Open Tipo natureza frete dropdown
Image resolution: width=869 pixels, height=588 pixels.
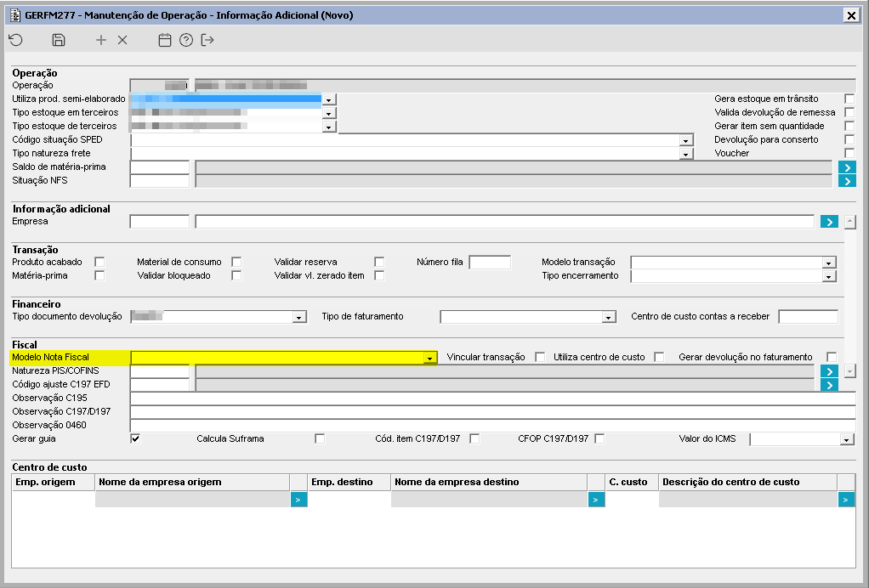tap(685, 154)
